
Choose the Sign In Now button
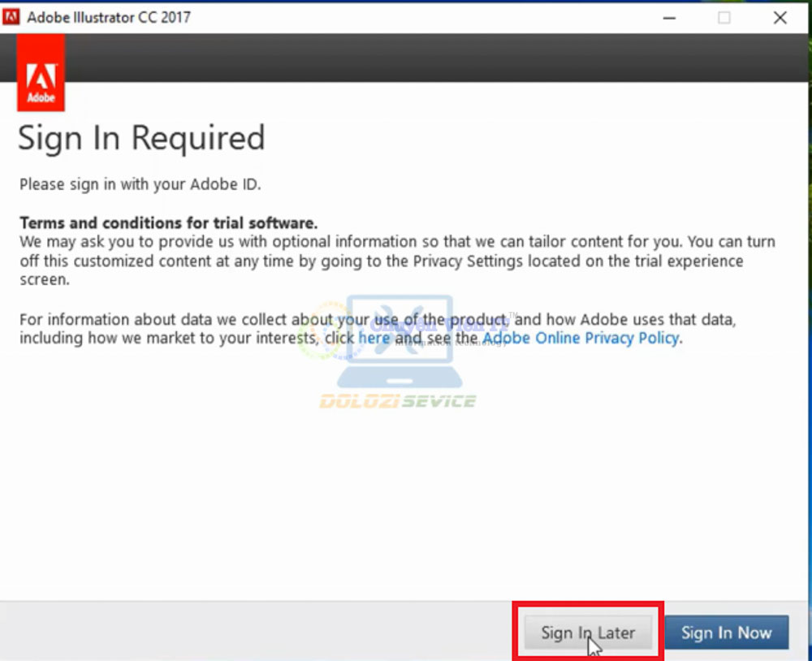[x=726, y=633]
